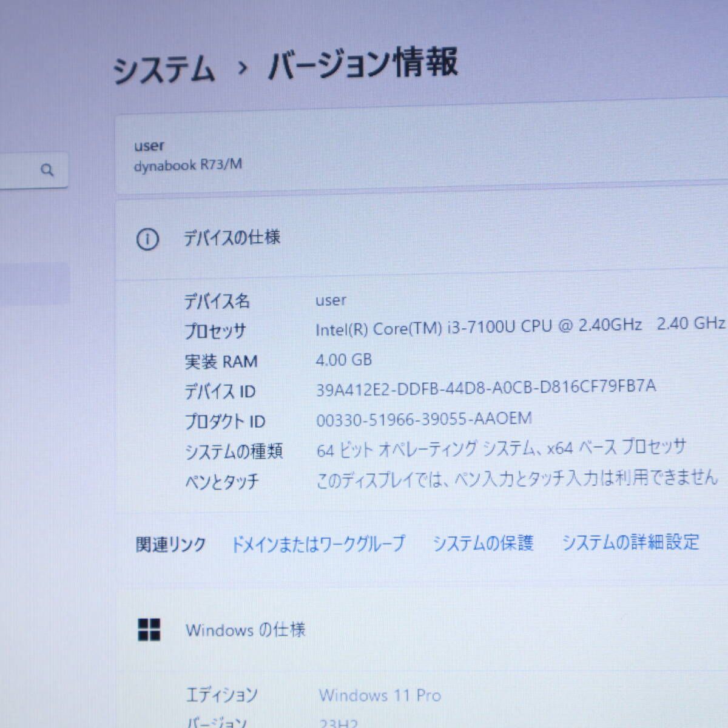Select product ID 00330-51966-39055-AAOEM
This screenshot has width=728, height=728.
424,419
